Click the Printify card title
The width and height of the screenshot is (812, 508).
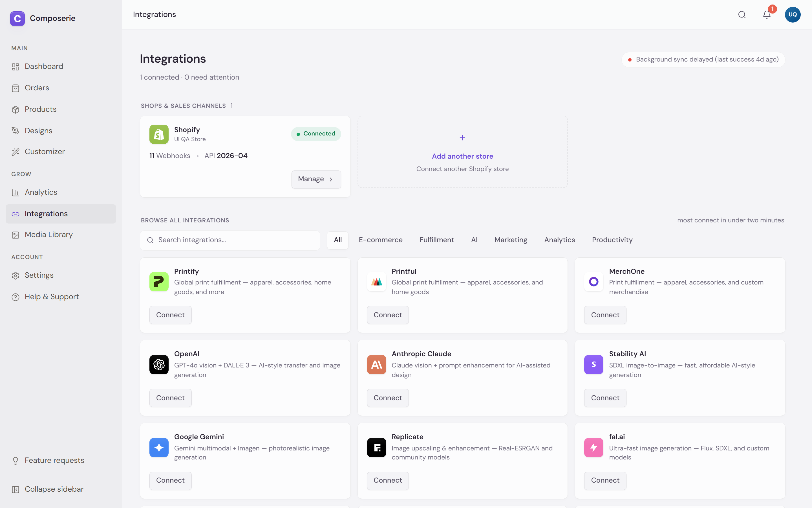coord(187,271)
